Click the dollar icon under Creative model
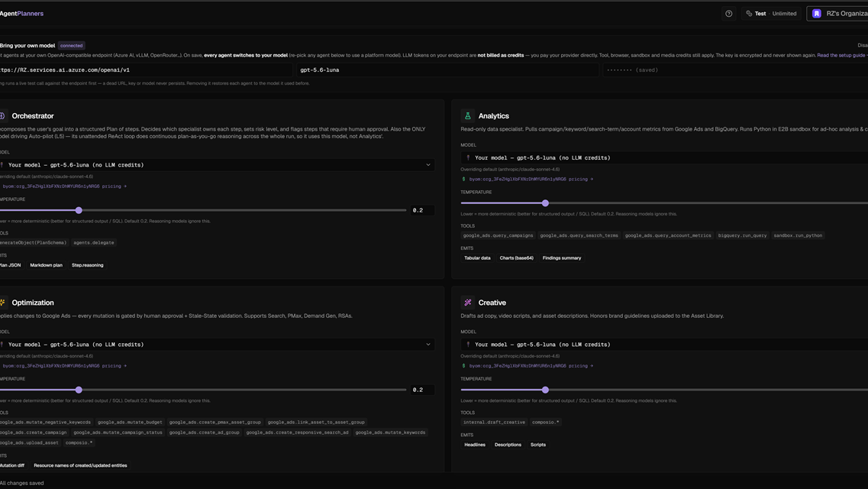The width and height of the screenshot is (868, 489). pos(464,365)
